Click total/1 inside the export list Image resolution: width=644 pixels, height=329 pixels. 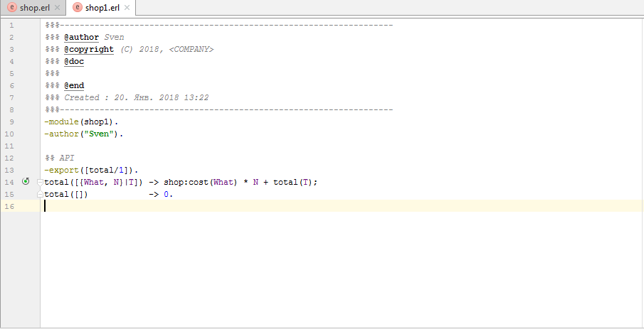click(106, 170)
